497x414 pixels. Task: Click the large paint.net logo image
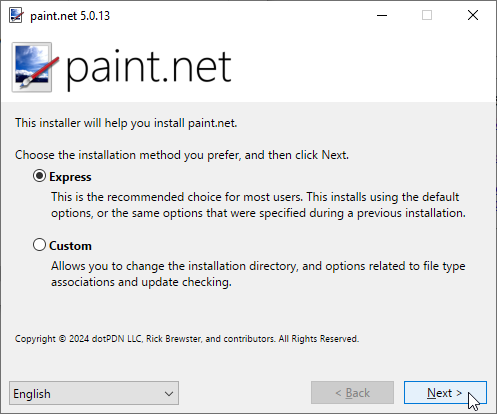click(35, 67)
